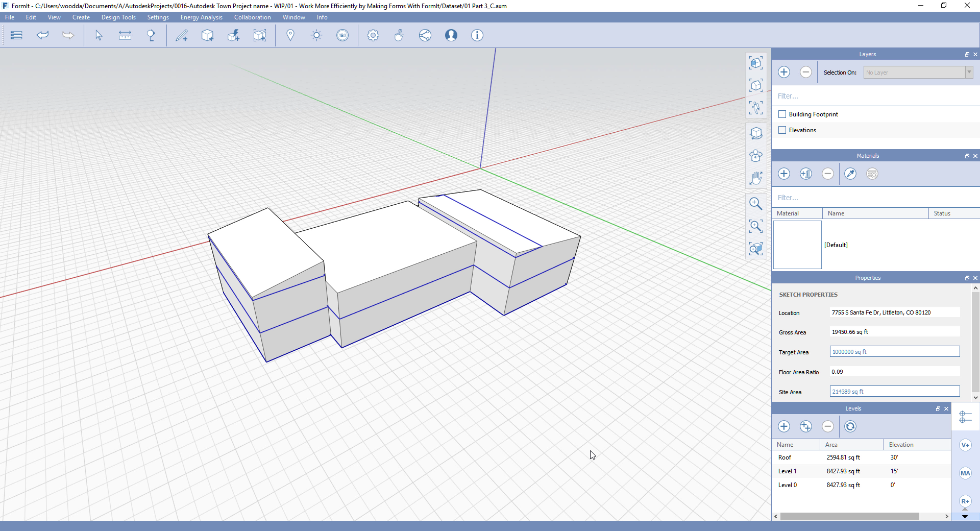Select the material eyedropper tool
The width and height of the screenshot is (980, 531).
(x=850, y=174)
